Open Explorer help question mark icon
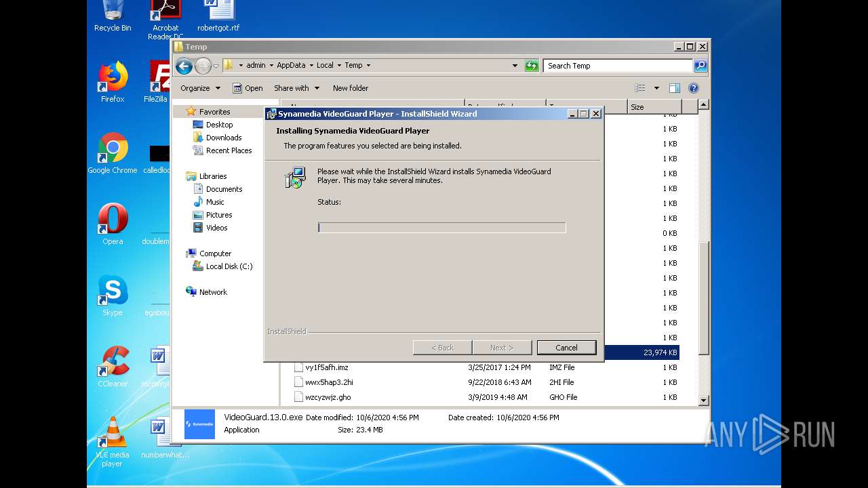The width and height of the screenshot is (868, 488). pyautogui.click(x=693, y=88)
